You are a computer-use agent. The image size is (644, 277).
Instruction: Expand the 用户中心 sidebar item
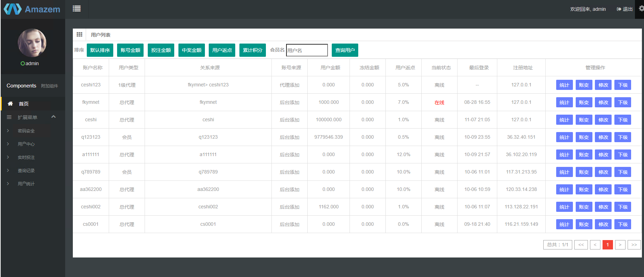(x=26, y=144)
